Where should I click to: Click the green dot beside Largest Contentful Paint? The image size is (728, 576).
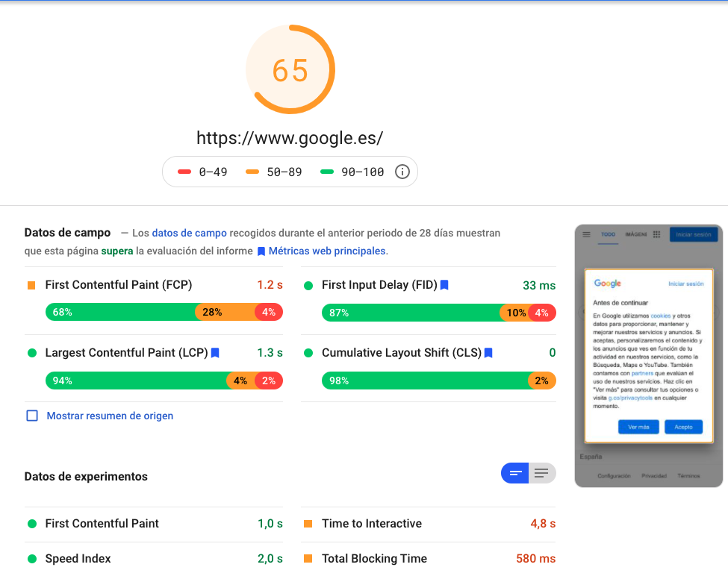(x=32, y=353)
